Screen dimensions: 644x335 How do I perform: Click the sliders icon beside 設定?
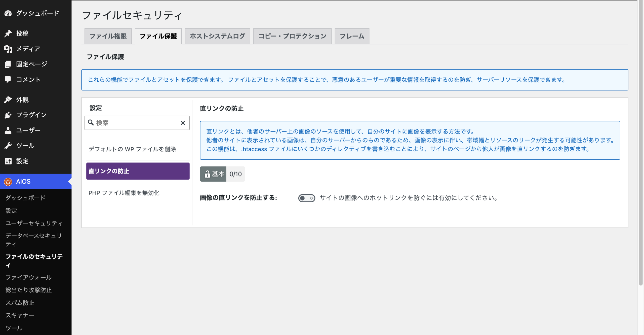point(8,161)
